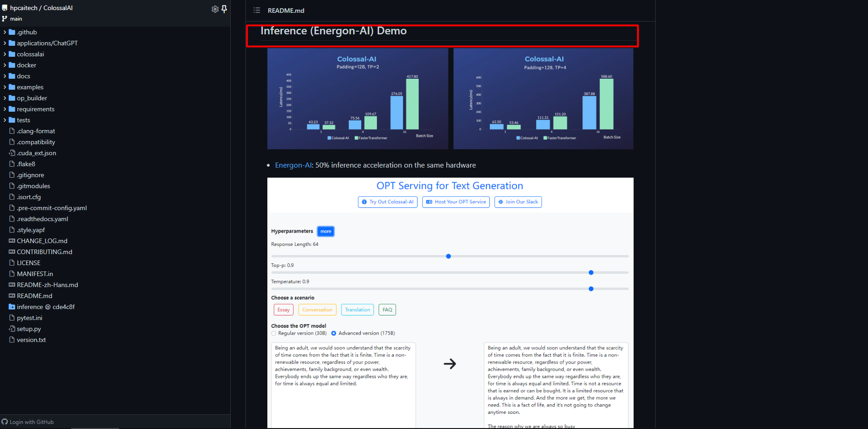The image size is (868, 429).
Task: Expand the op_builder folder chevron
Action: tap(5, 98)
